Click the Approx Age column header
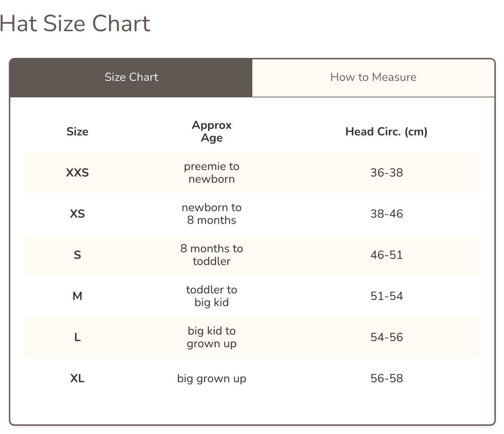This screenshot has width=504, height=434. pyautogui.click(x=212, y=132)
